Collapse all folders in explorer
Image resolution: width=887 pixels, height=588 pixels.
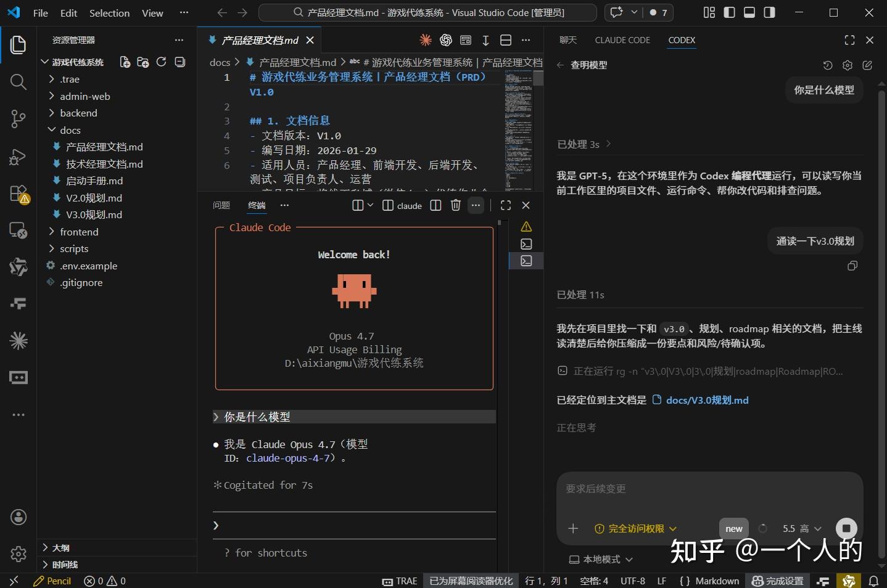(180, 62)
